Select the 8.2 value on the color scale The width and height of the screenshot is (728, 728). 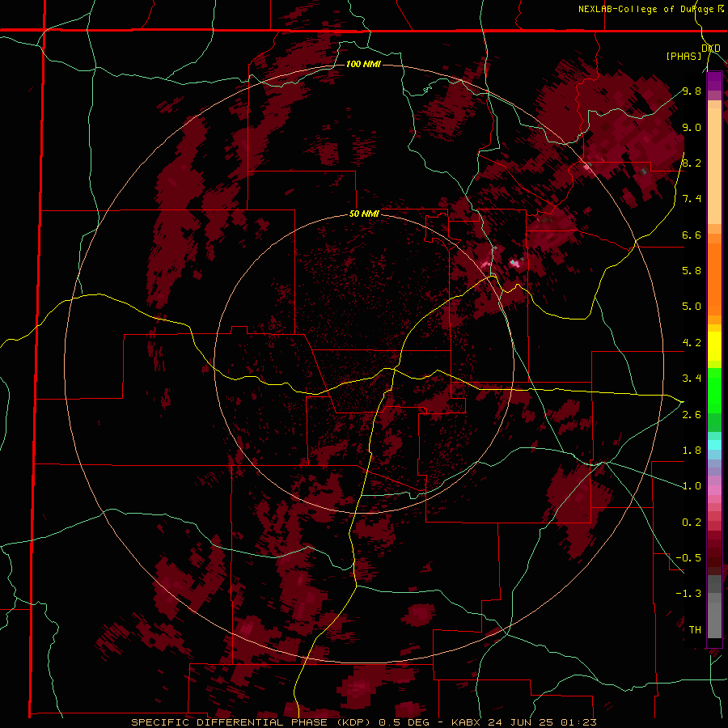[x=692, y=163]
